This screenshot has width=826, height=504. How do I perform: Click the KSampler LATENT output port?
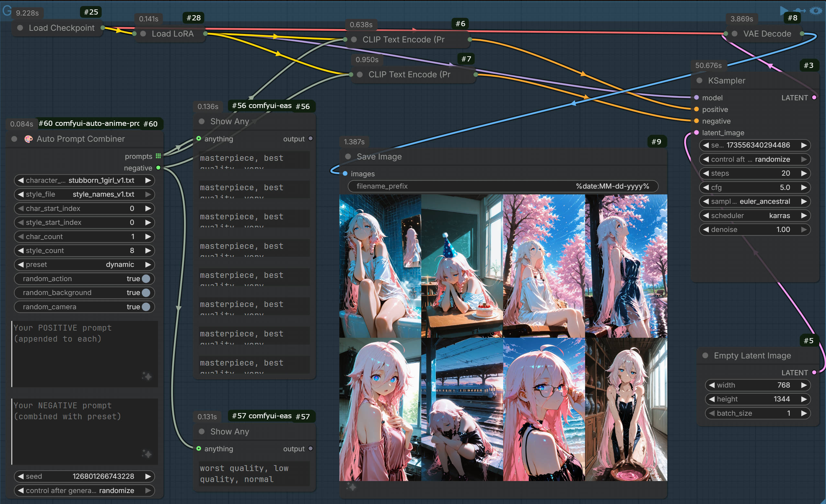pyautogui.click(x=814, y=97)
